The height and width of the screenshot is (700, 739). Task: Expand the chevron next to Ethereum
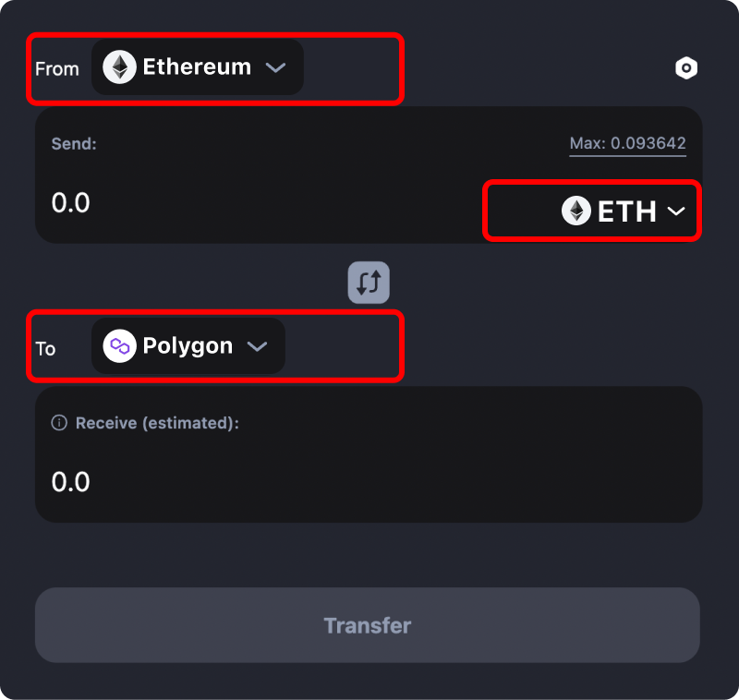[x=275, y=67]
